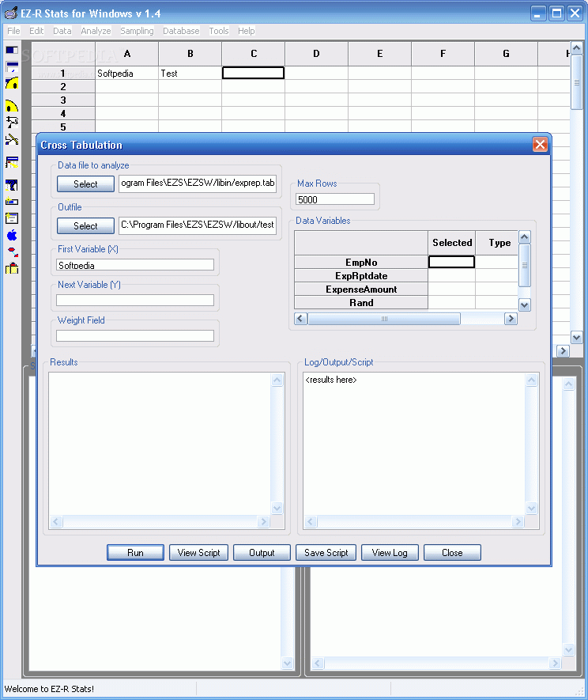The height and width of the screenshot is (700, 588).
Task: Select the ExpRptdate row in Data Variables
Action: click(361, 275)
